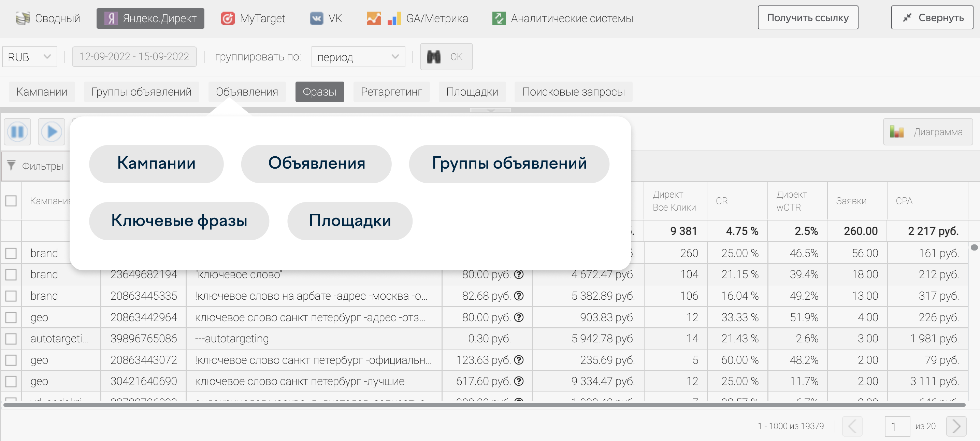
Task: Click the VK logo icon
Action: (x=316, y=18)
